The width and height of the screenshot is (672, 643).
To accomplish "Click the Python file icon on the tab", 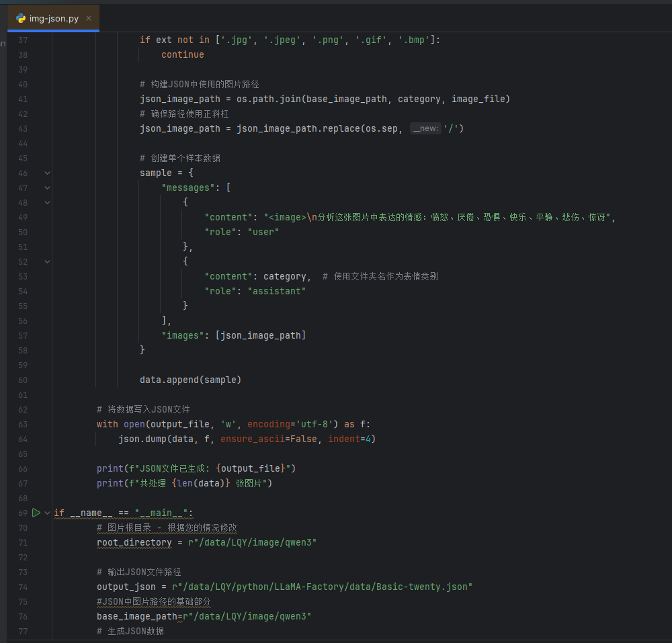I will (21, 18).
